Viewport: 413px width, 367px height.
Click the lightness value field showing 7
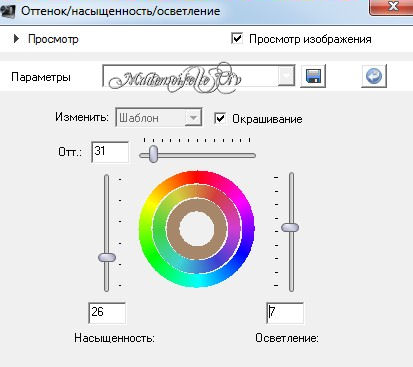tap(285, 313)
